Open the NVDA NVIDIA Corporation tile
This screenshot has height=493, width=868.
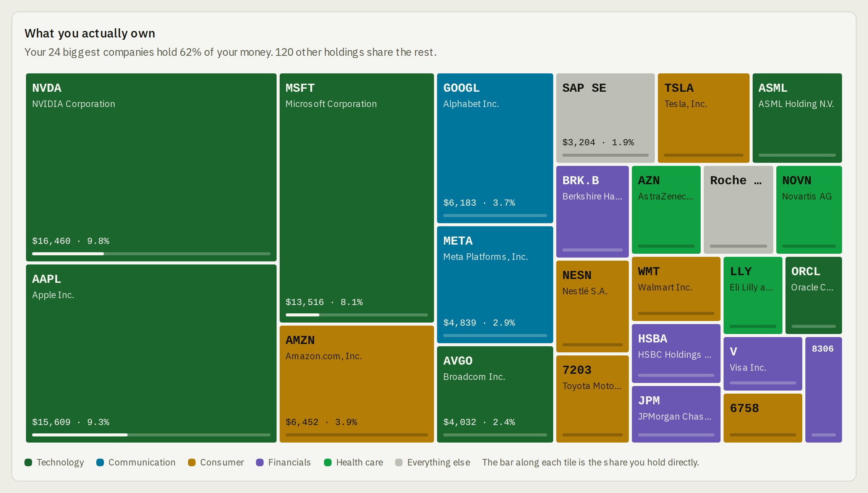click(151, 167)
